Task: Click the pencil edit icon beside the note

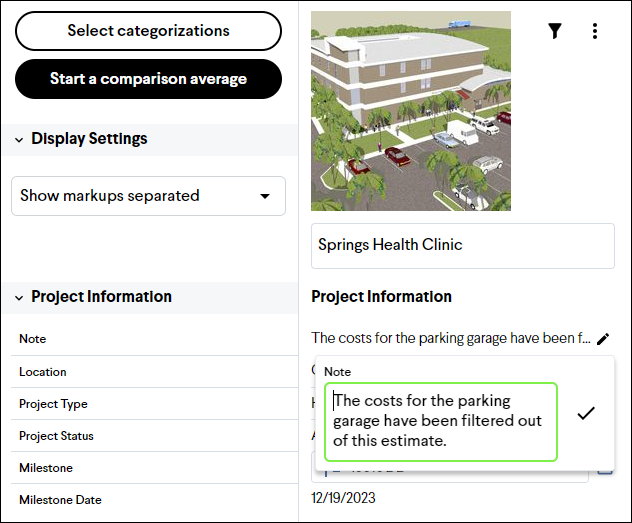Action: coord(603,339)
